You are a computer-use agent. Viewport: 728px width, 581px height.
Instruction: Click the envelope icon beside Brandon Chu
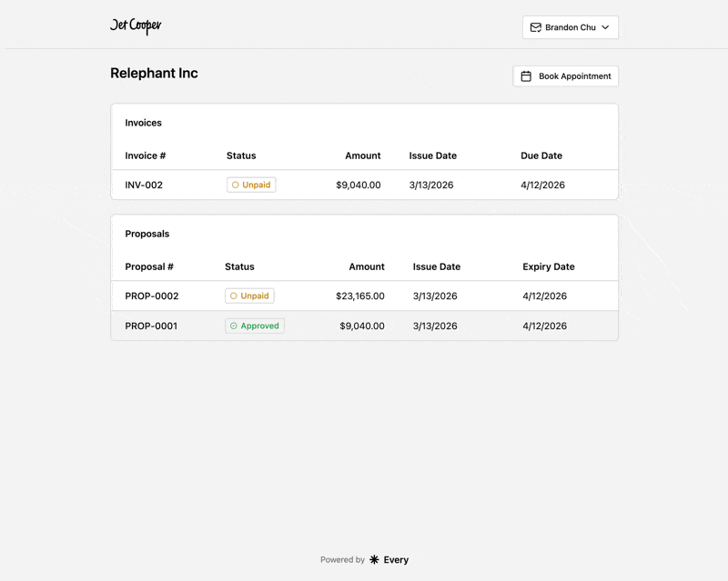[536, 27]
